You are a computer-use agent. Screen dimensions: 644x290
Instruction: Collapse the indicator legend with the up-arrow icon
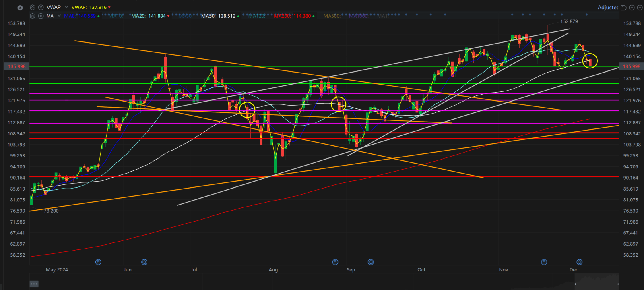point(20,8)
